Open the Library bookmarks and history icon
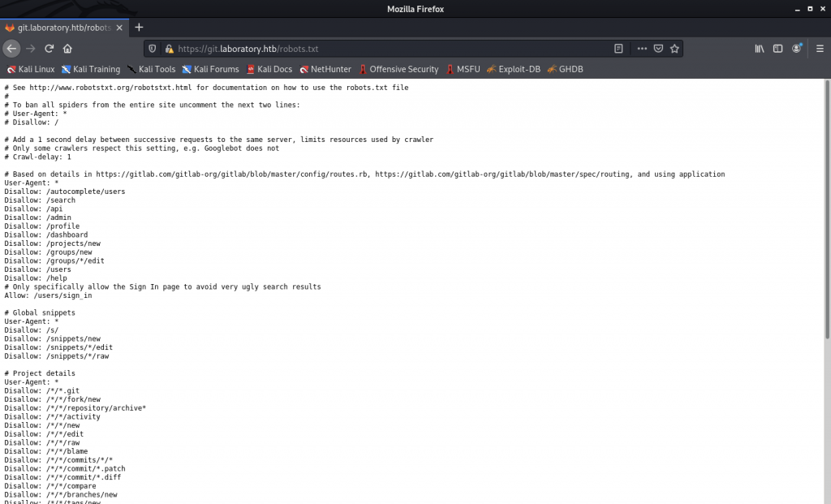 [x=760, y=49]
